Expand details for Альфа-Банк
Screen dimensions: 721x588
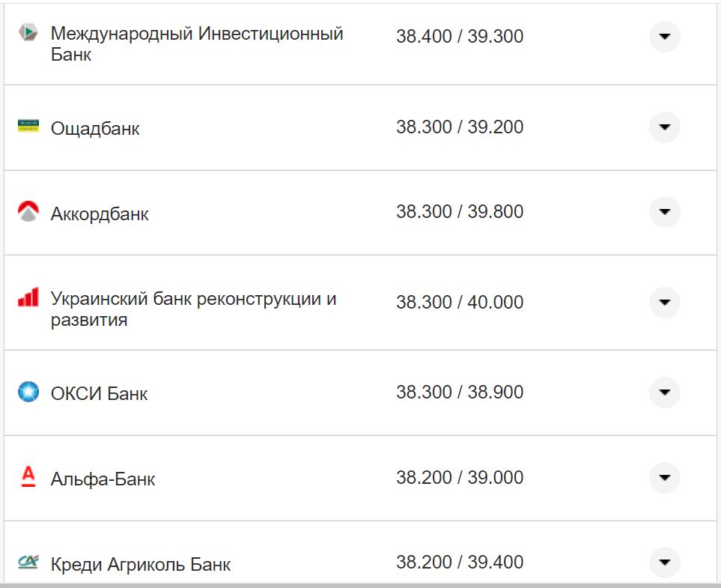click(x=664, y=477)
